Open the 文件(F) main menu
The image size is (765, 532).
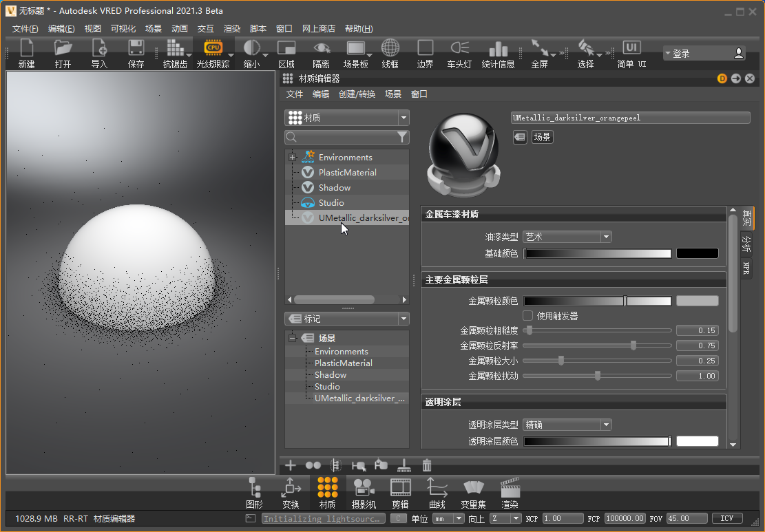(25, 29)
